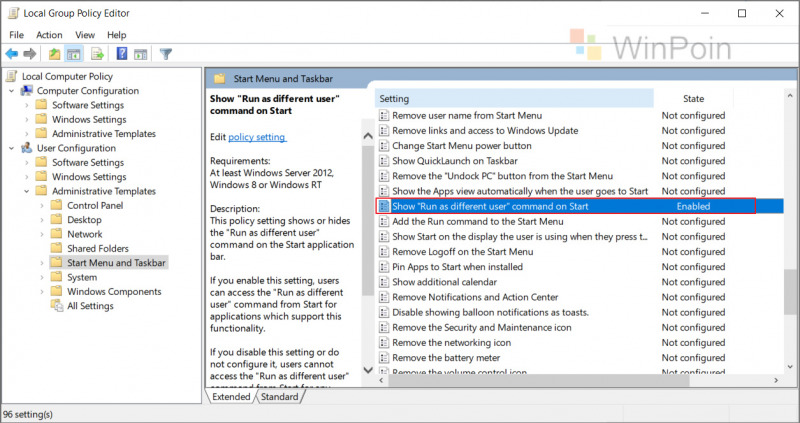This screenshot has height=423, width=800.
Task: Select 'Show the Apps view automatically' setting
Action: coord(520,191)
